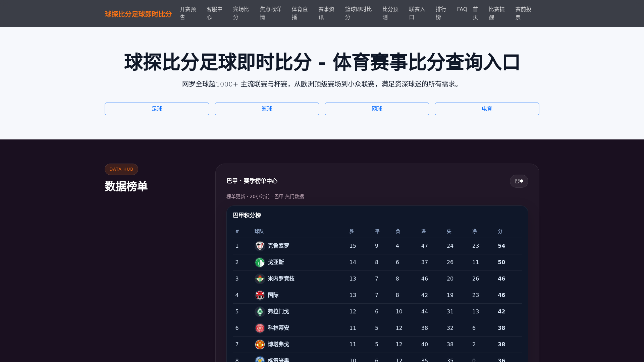
Task: Click the 米内罗竞技 team crest
Action: click(260, 279)
